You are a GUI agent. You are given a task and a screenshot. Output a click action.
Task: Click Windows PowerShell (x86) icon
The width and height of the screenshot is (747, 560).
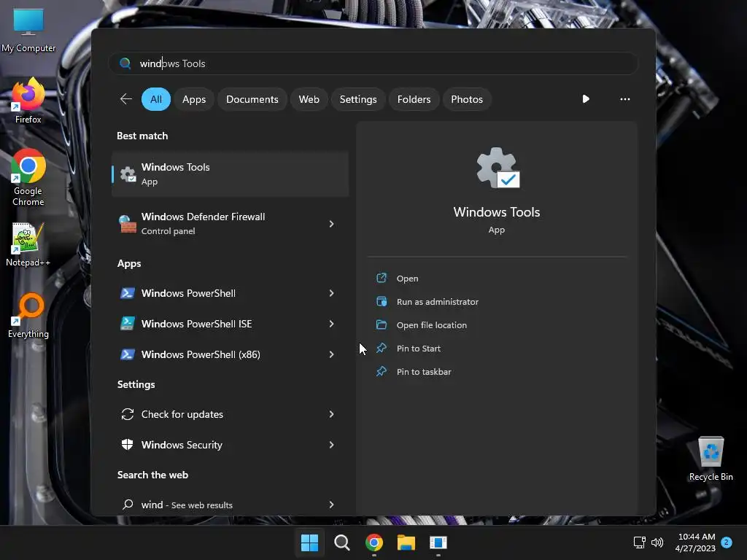(127, 354)
